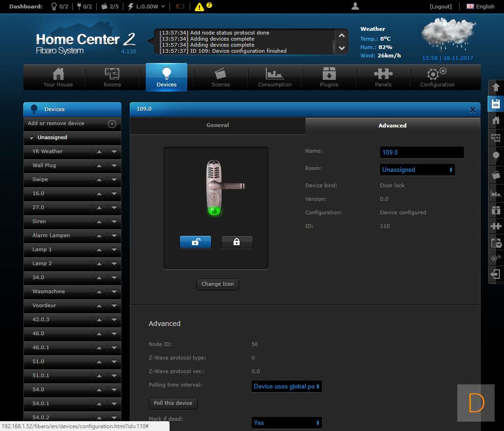Go to the Consumption charts section
This screenshot has height=431, width=504.
click(x=275, y=77)
